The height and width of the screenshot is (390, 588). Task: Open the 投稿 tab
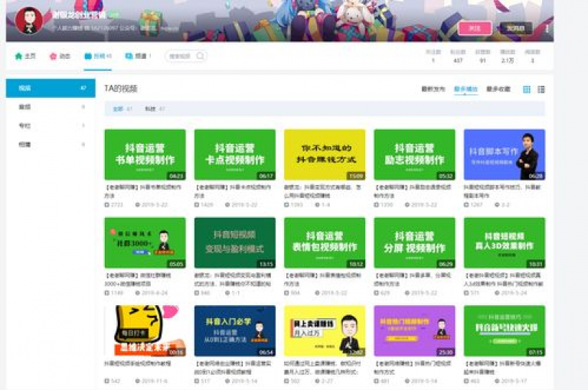point(98,56)
